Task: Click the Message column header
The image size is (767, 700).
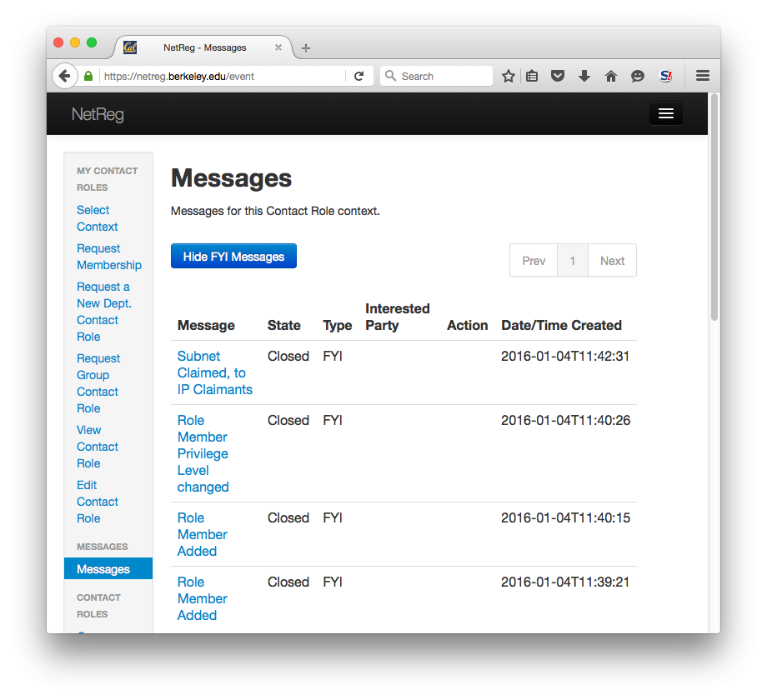Action: [x=206, y=326]
